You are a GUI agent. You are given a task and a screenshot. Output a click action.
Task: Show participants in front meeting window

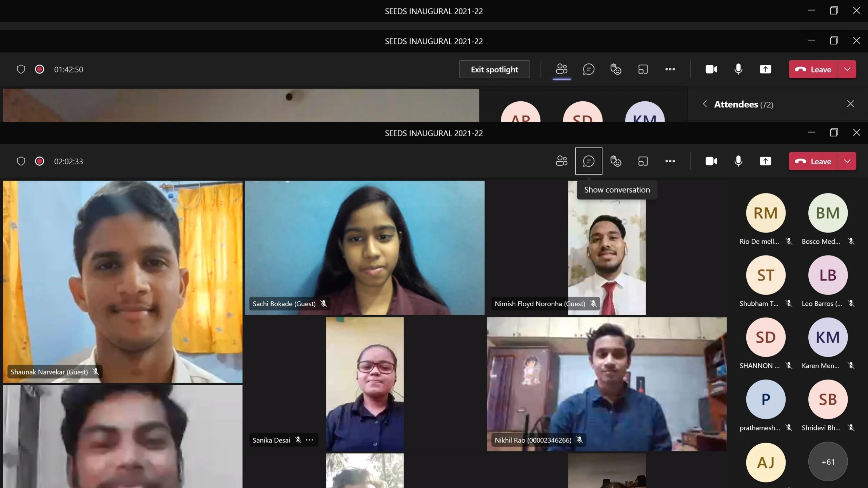click(561, 161)
